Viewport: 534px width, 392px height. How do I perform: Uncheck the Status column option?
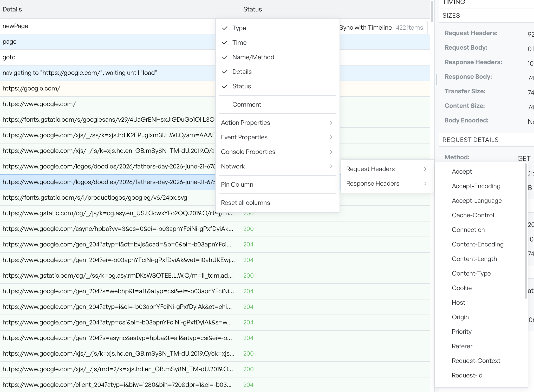[277, 86]
